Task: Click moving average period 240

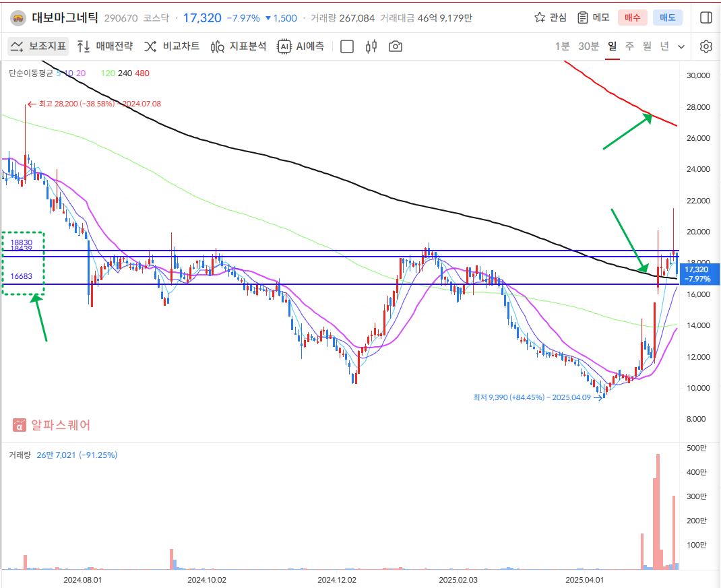Action: (x=125, y=73)
